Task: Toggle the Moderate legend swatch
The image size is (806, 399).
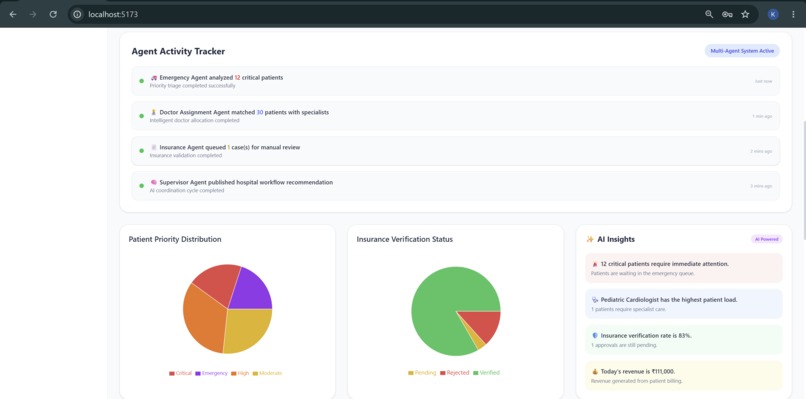Action: pyautogui.click(x=255, y=373)
